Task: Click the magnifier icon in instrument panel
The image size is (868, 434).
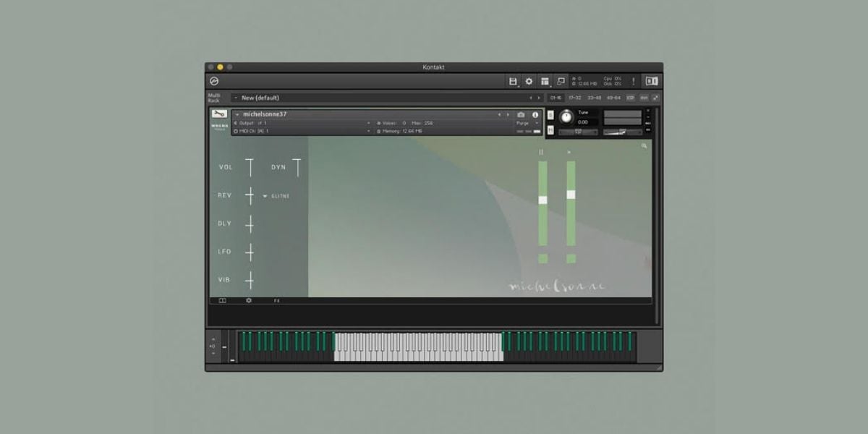Action: (644, 145)
